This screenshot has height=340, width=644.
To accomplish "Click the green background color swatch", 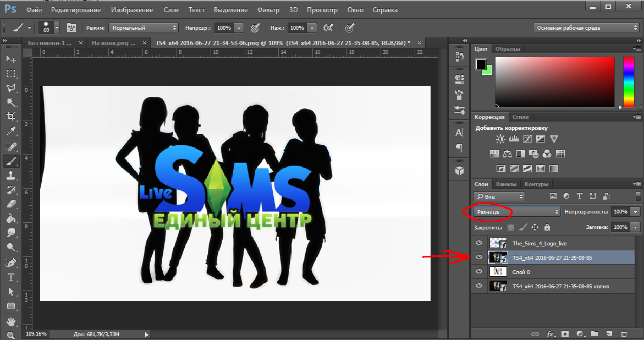I will click(489, 72).
